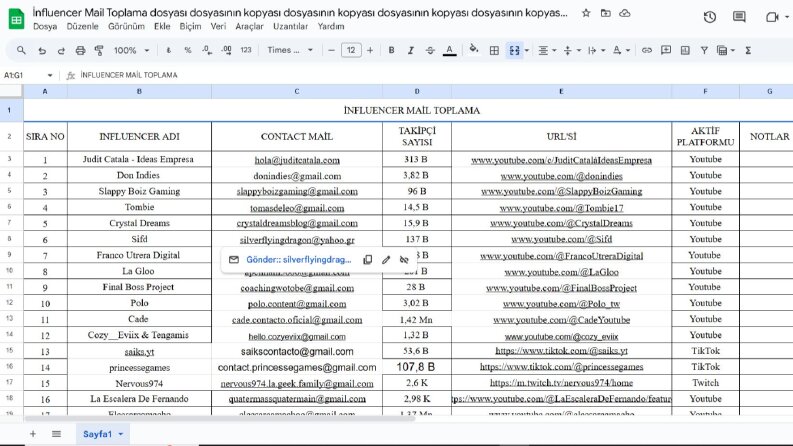The height and width of the screenshot is (446, 793).
Task: Open horizontal align dropdown
Action: pos(546,51)
